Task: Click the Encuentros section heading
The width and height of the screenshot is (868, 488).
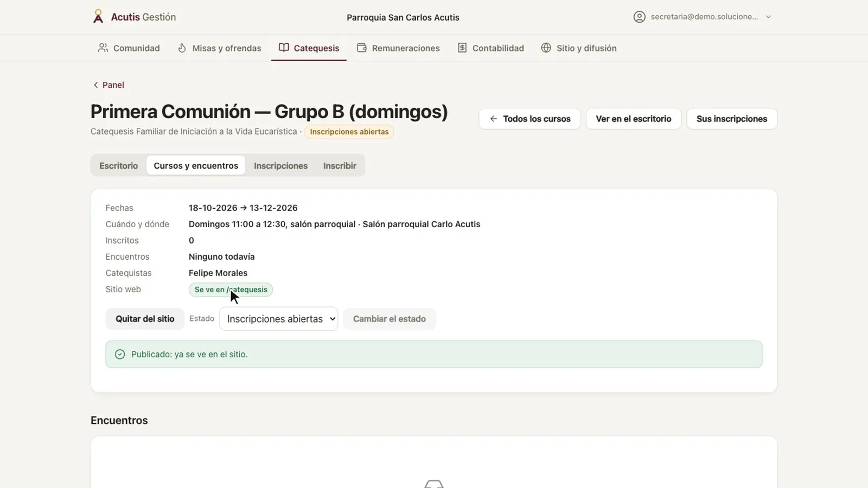Action: point(119,420)
